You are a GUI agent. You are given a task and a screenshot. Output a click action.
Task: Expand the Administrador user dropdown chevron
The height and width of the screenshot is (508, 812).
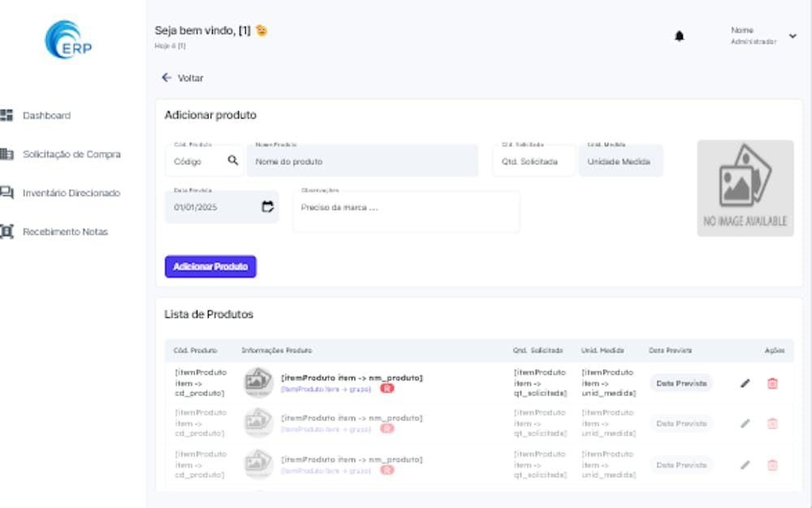coord(793,37)
